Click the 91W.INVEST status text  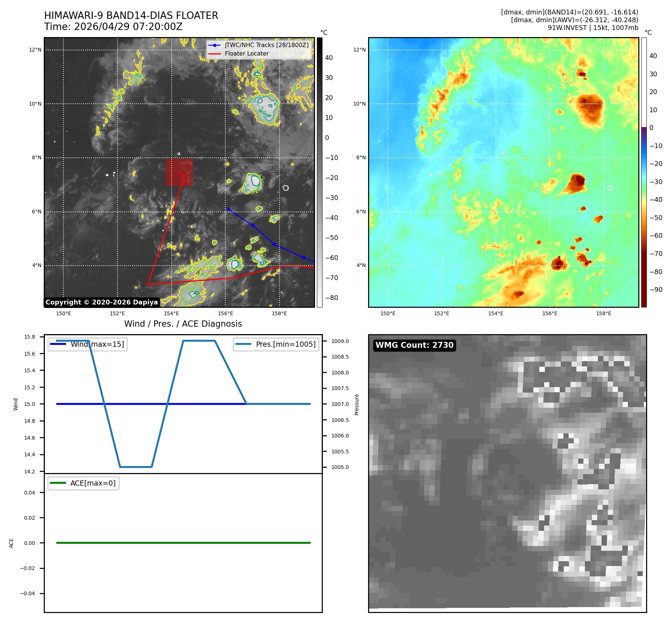(593, 28)
